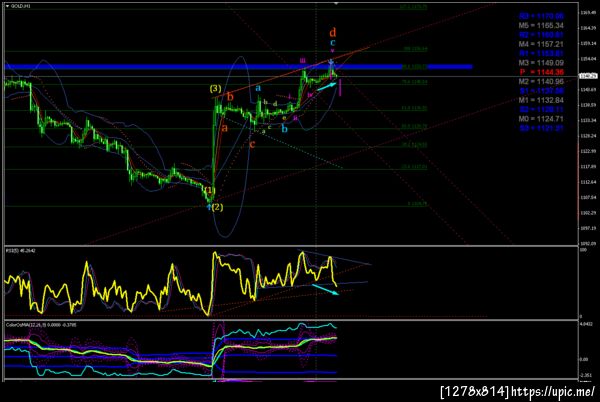The width and height of the screenshot is (600, 402).
Task: Open the triangle menu beside GOLD,H1
Action: pyautogui.click(x=7, y=6)
